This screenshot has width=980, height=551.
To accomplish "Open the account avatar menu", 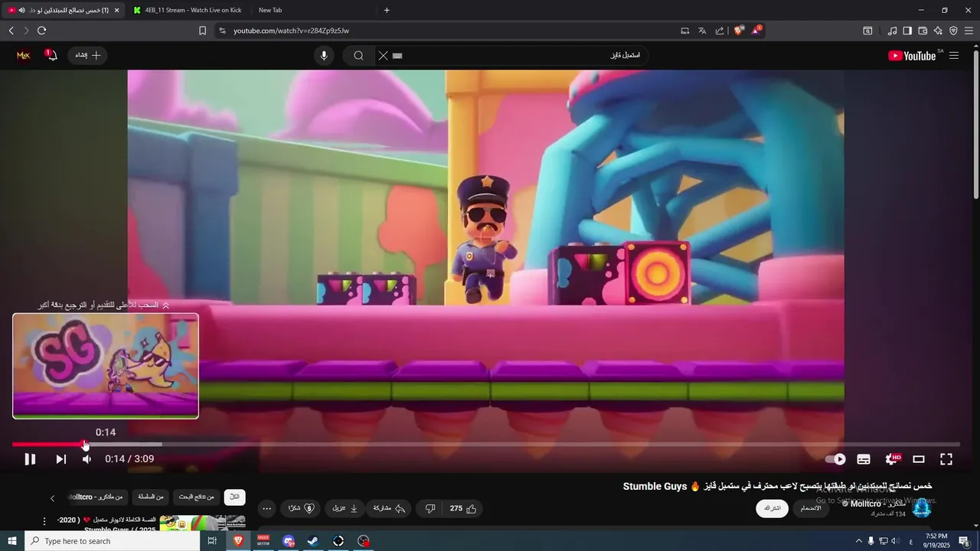I will click(x=24, y=55).
